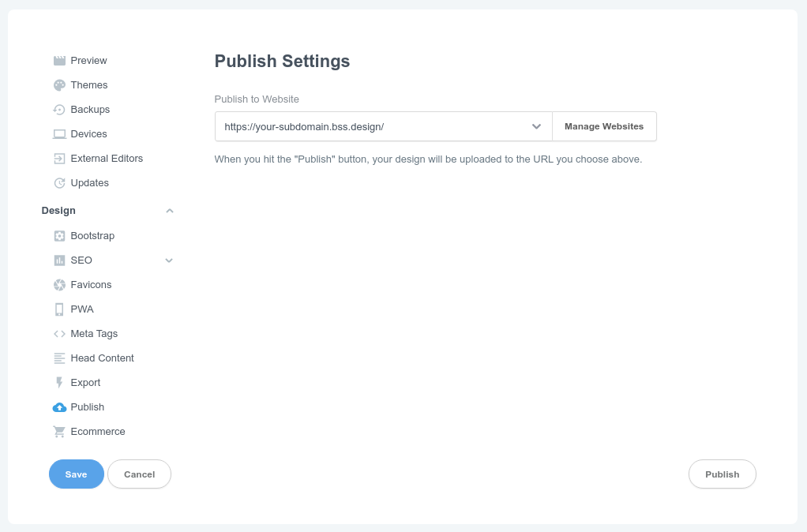Click the SEO chart icon
Viewport: 807px width, 532px height.
(59, 260)
